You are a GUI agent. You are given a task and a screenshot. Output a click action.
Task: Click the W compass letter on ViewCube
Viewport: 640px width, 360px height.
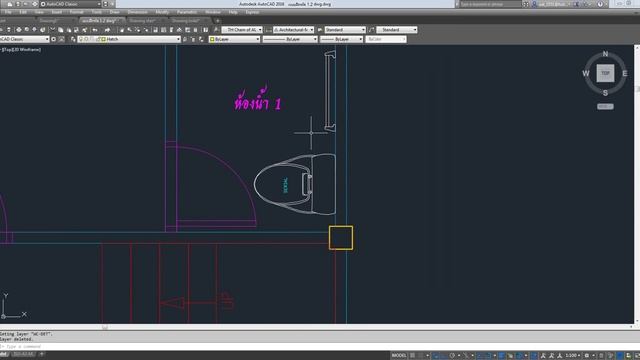click(586, 73)
